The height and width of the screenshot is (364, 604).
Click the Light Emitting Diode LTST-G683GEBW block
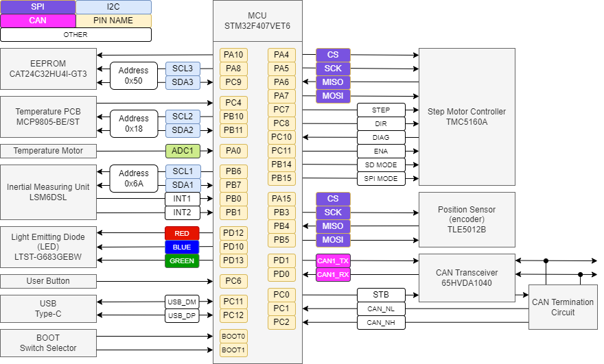(x=48, y=247)
